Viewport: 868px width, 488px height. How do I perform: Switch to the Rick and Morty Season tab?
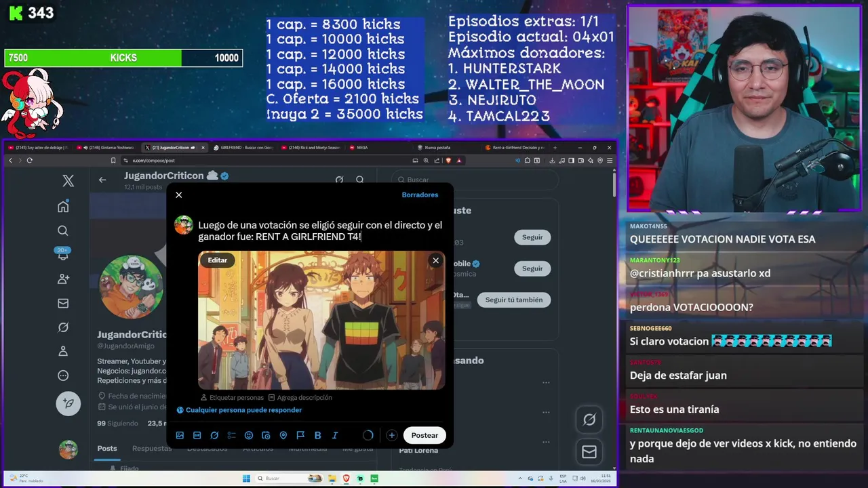tap(311, 147)
